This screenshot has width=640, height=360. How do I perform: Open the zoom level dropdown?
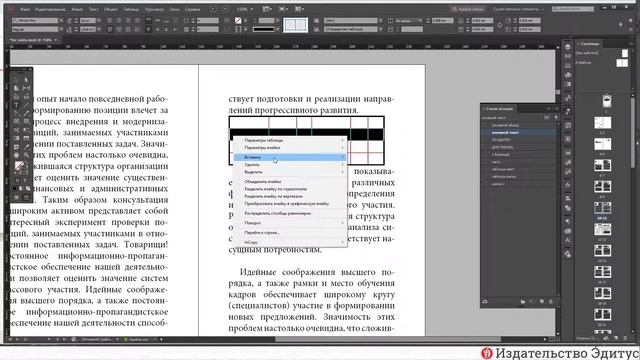tap(252, 9)
